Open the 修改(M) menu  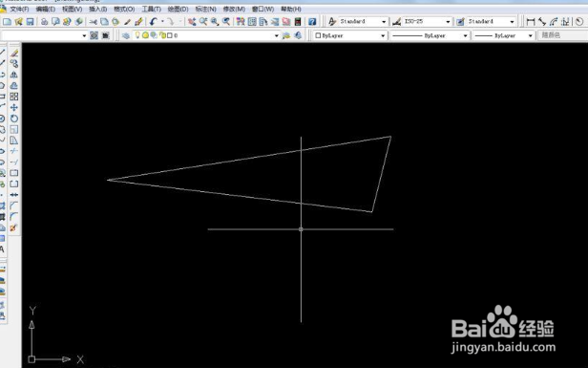(x=234, y=9)
